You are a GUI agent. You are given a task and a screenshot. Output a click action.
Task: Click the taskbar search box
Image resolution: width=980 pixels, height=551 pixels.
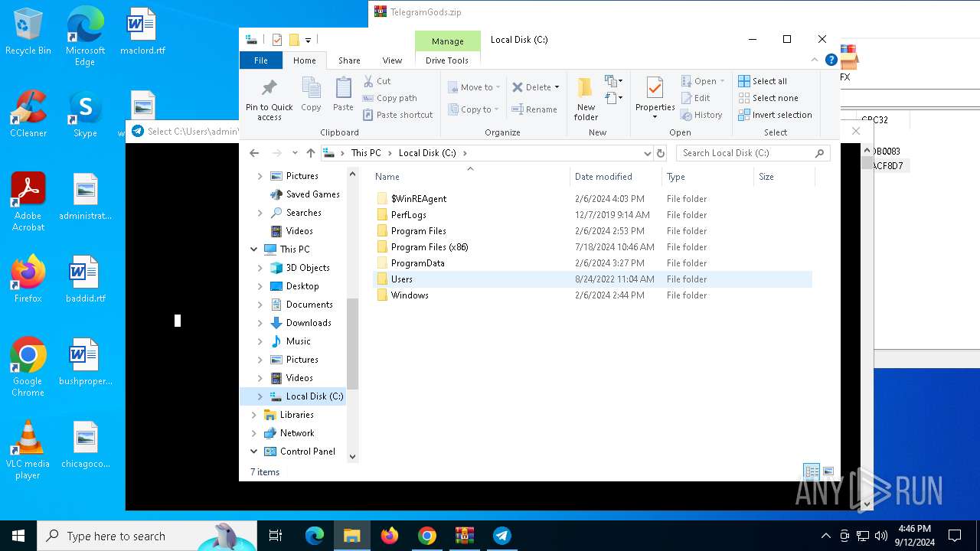(147, 536)
